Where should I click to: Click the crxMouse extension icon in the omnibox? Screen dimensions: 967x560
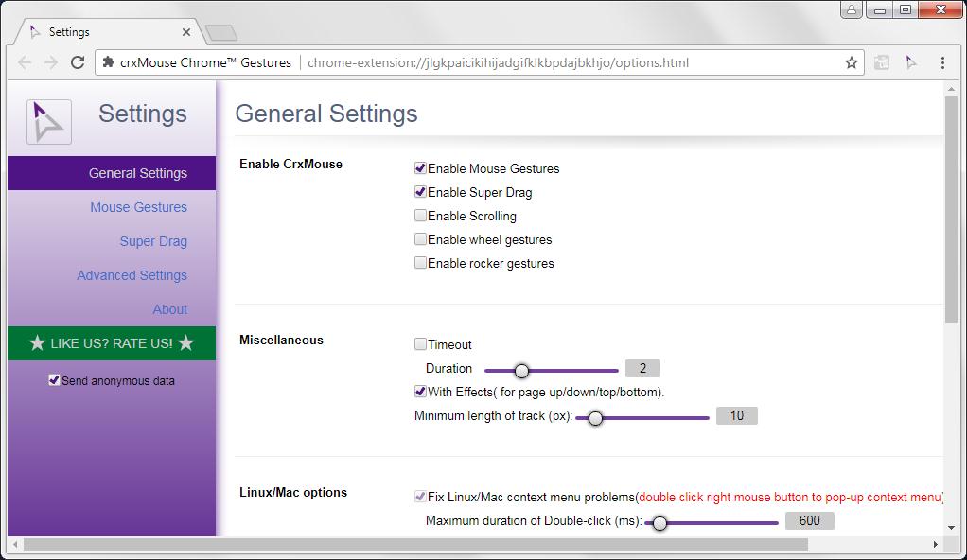click(x=107, y=62)
